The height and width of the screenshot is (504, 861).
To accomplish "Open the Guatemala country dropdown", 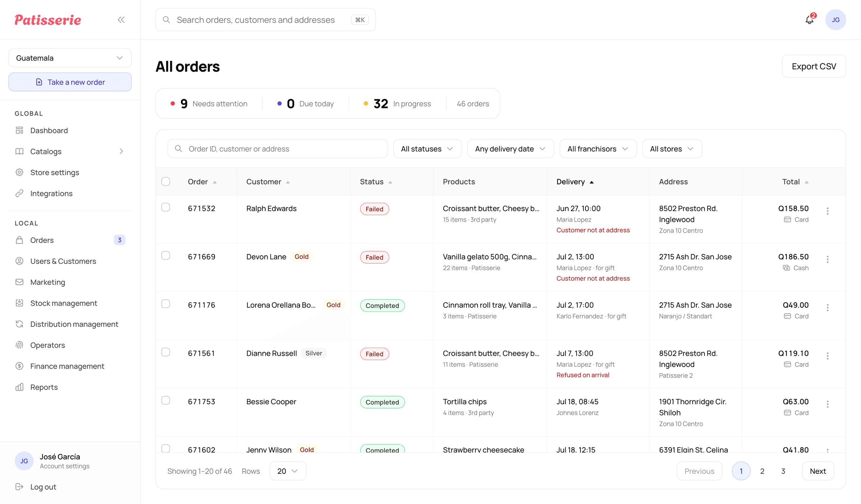I will [70, 58].
